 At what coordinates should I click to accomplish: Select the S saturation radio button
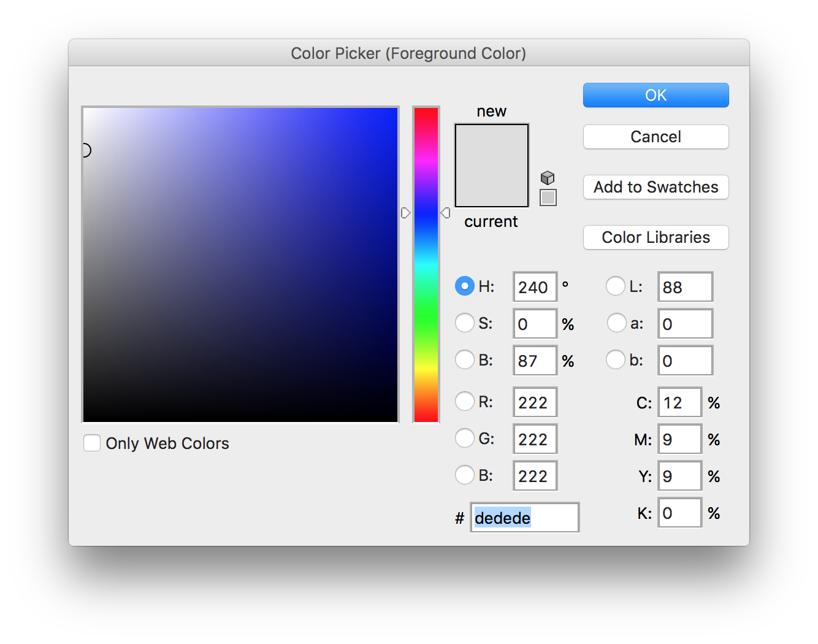[x=465, y=323]
